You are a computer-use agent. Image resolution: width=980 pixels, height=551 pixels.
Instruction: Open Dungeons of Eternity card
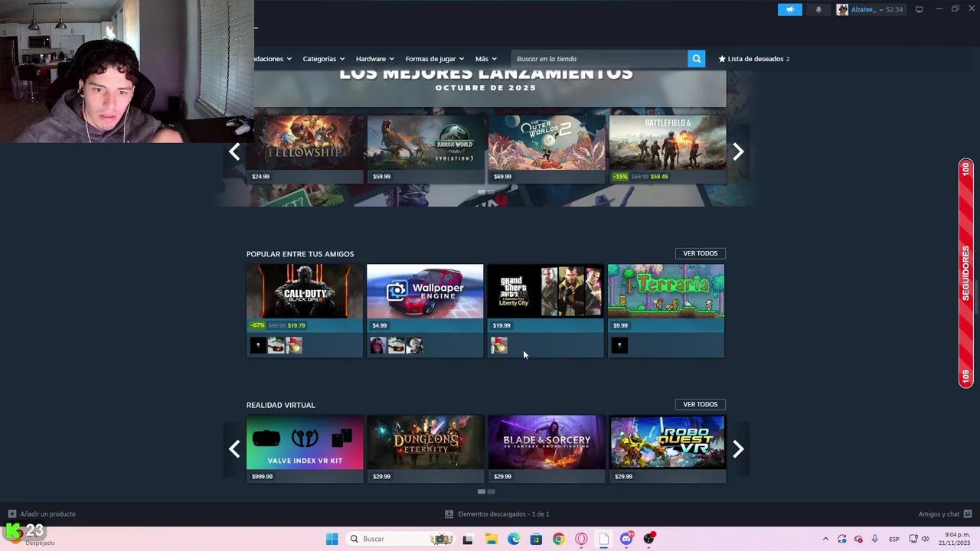coord(425,449)
